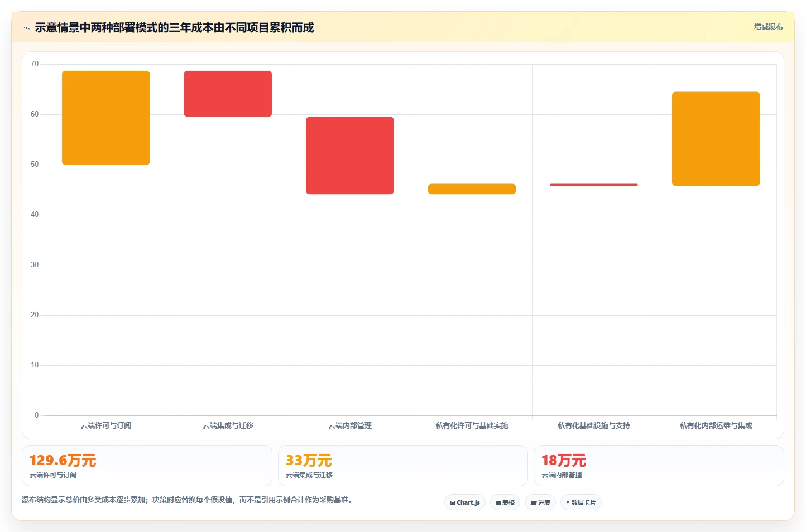806x532 pixels.
Task: Click the 云端许可与订阅 caption under 129.6万元
Action: [53, 475]
